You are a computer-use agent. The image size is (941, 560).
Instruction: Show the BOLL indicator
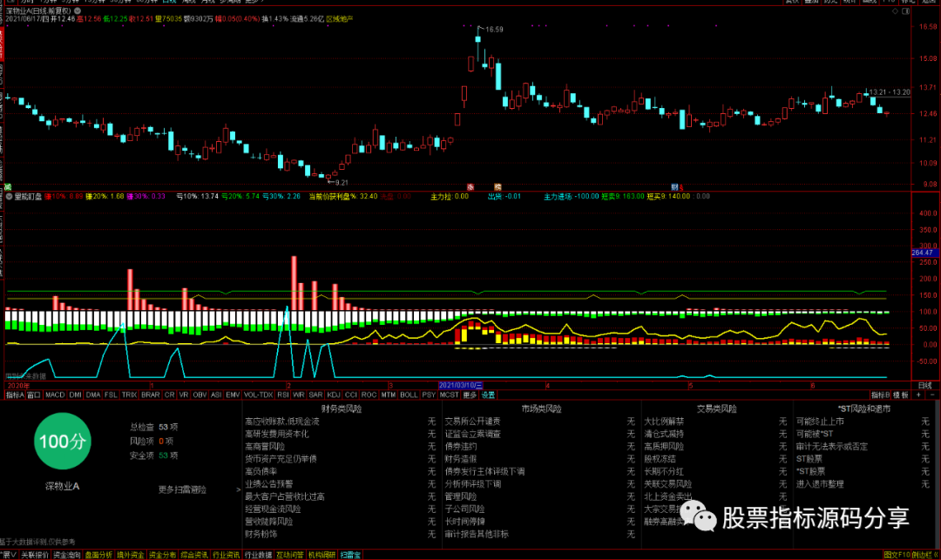coord(409,395)
